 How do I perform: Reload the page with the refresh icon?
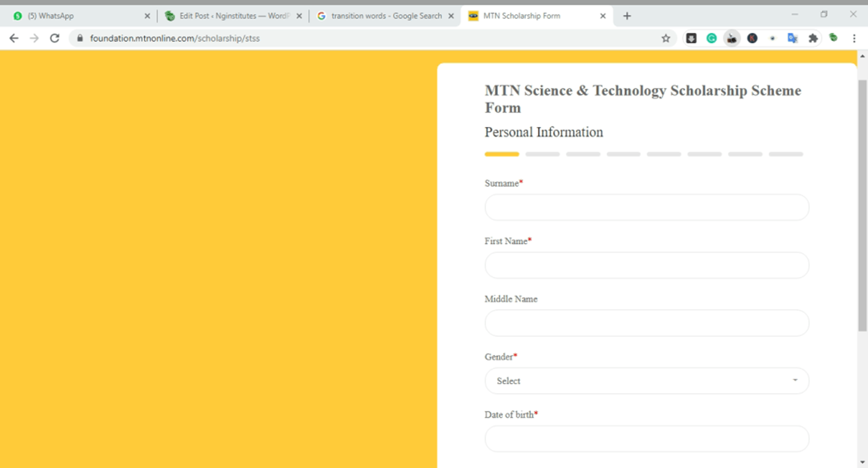(x=55, y=38)
